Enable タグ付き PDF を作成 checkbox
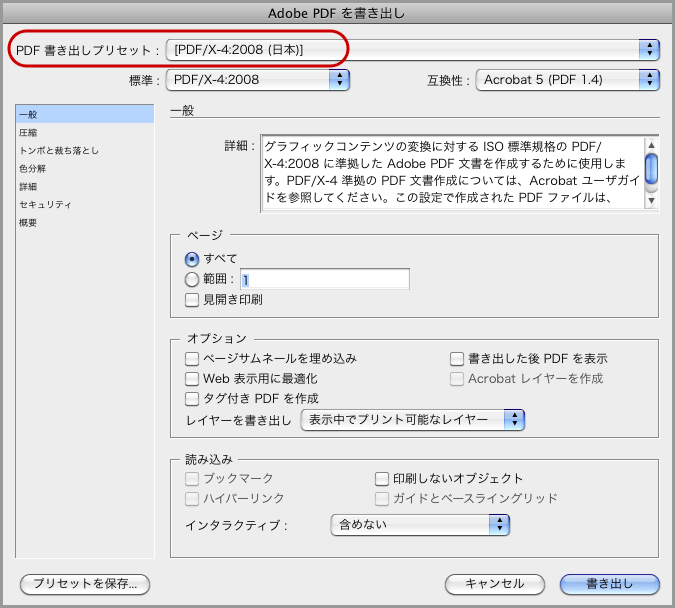Viewport: 675px width, 608px height. pos(192,399)
